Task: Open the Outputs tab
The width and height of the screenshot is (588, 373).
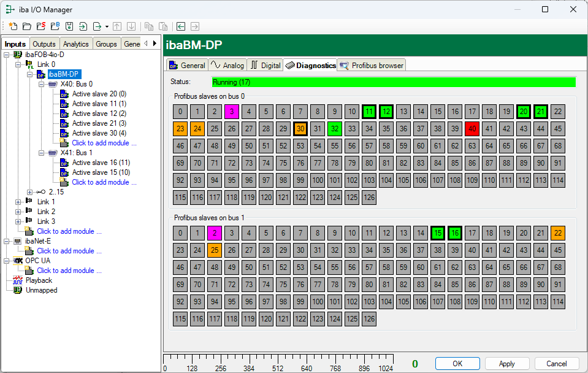Action: (x=44, y=44)
